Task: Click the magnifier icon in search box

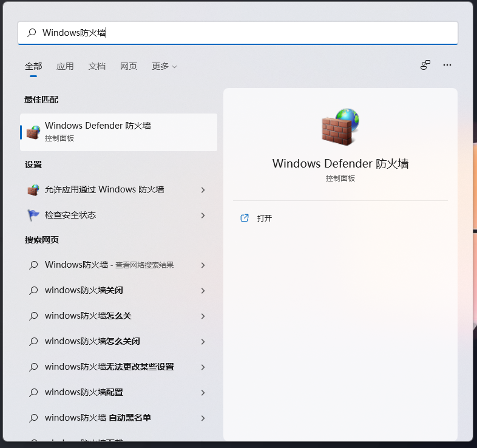Action: pos(32,33)
